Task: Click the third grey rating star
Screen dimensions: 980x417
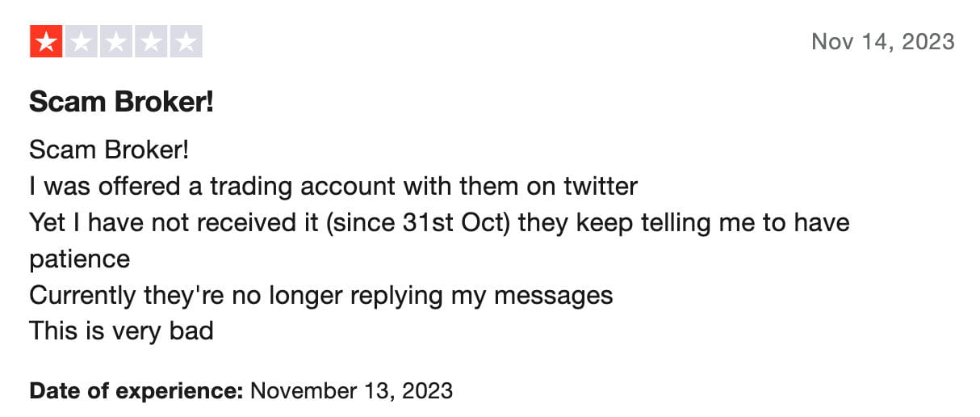Action: coord(116,42)
